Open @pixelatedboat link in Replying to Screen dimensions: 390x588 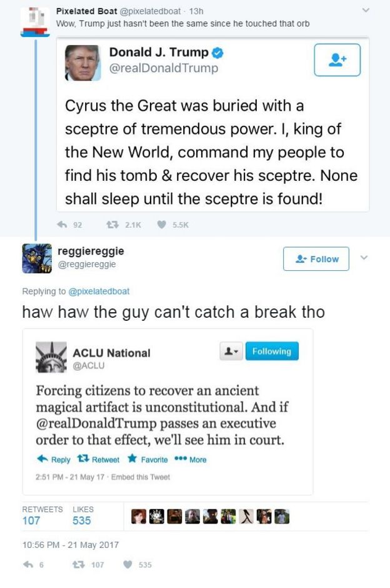point(97,291)
